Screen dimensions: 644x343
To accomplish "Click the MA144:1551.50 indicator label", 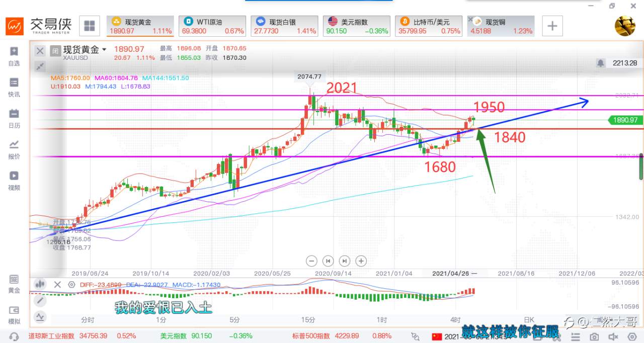I will pyautogui.click(x=166, y=78).
